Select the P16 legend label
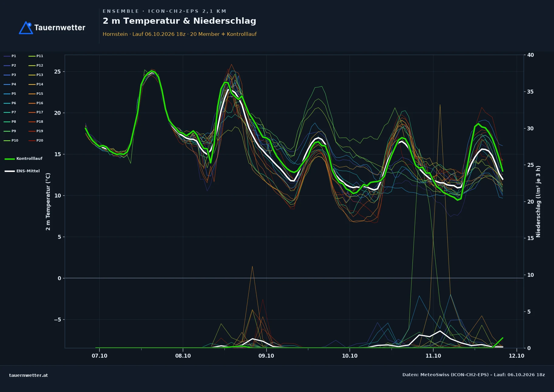The image size is (554, 392). (x=40, y=103)
